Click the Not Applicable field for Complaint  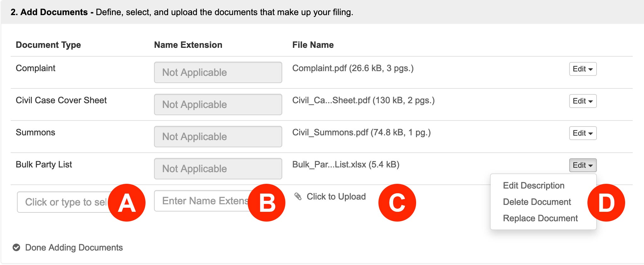[x=218, y=72]
